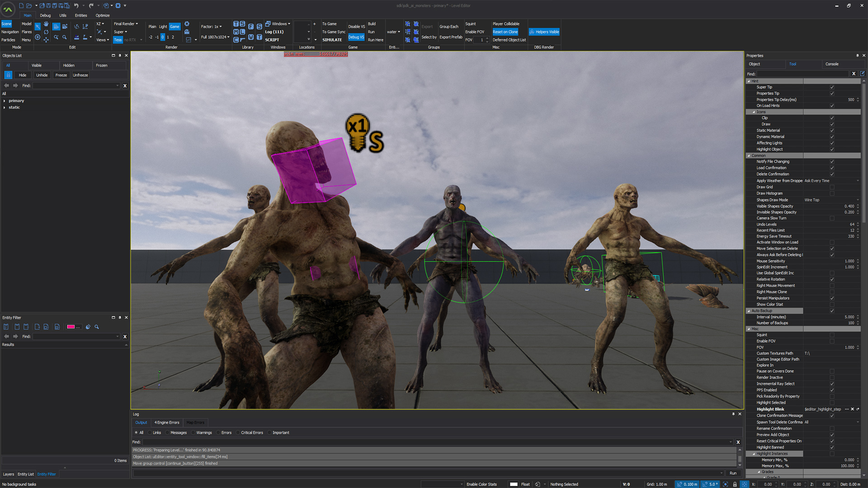Click the four-arrow move tool icon
Screen dimensions: 868x488
tap(46, 40)
